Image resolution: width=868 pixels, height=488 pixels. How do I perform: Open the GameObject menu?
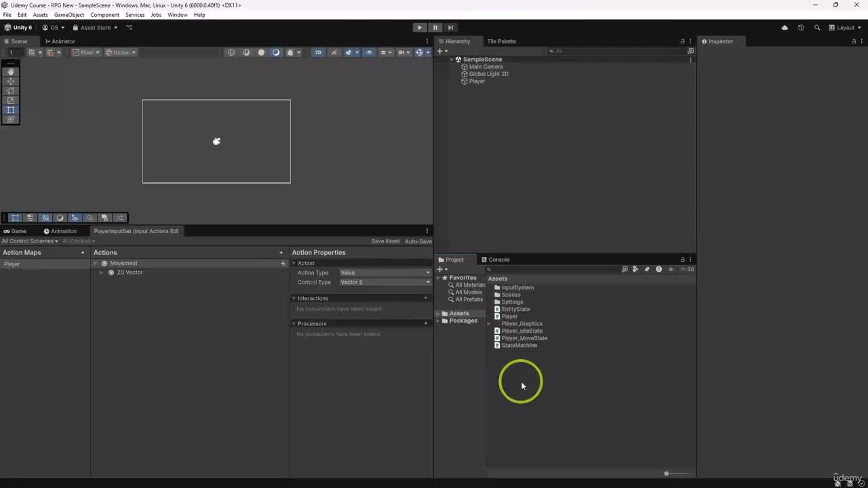[69, 15]
